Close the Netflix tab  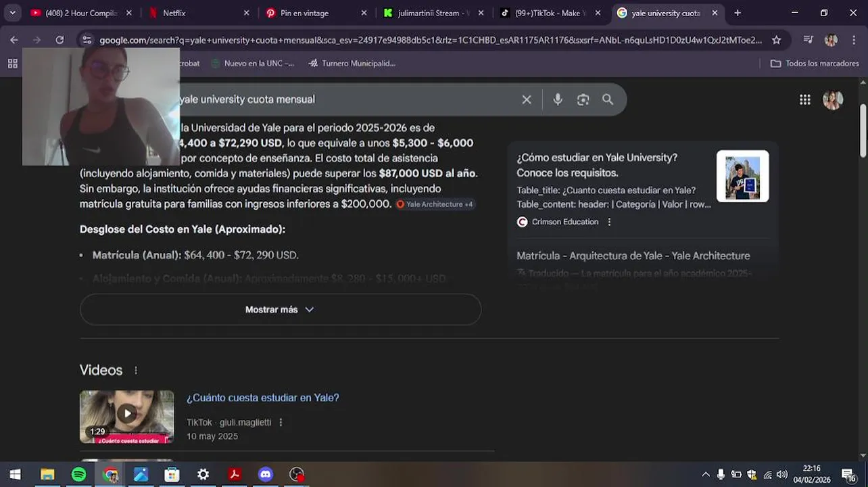click(x=246, y=13)
